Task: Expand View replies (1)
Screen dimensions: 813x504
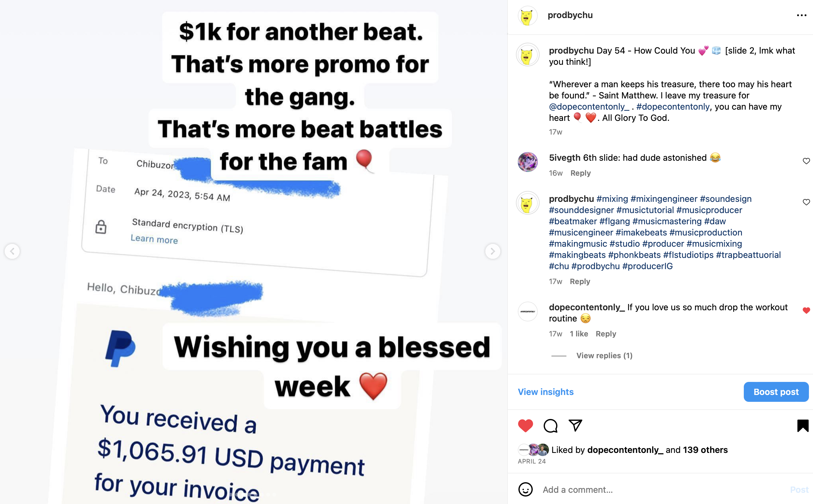Action: tap(604, 356)
